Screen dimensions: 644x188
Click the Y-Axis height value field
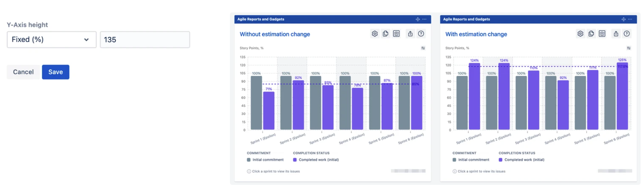145,40
